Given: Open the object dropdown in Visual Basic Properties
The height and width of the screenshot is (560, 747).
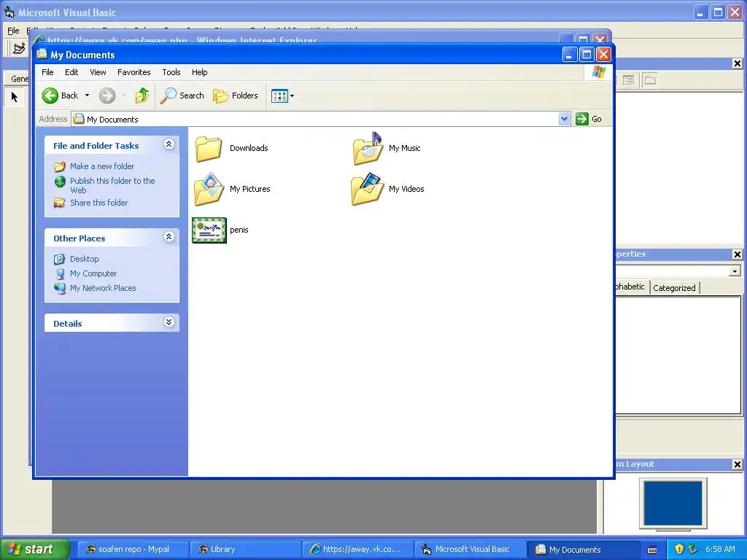Looking at the screenshot, I should pos(735,271).
